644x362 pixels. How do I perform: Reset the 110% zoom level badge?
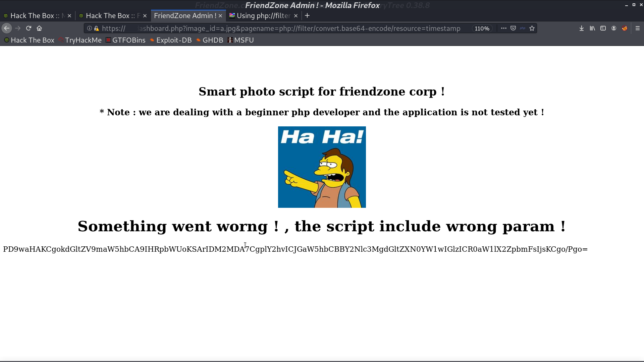(482, 28)
